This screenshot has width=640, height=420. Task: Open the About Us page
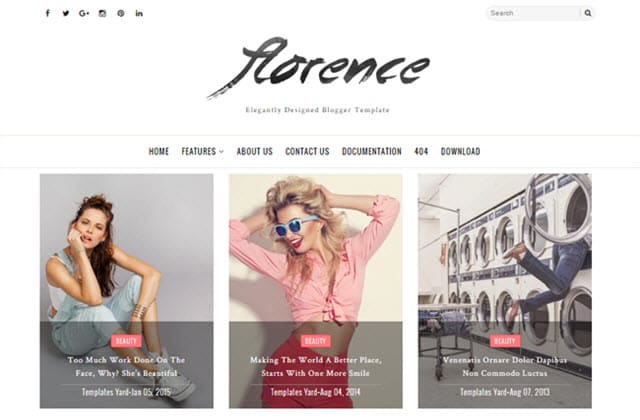255,151
